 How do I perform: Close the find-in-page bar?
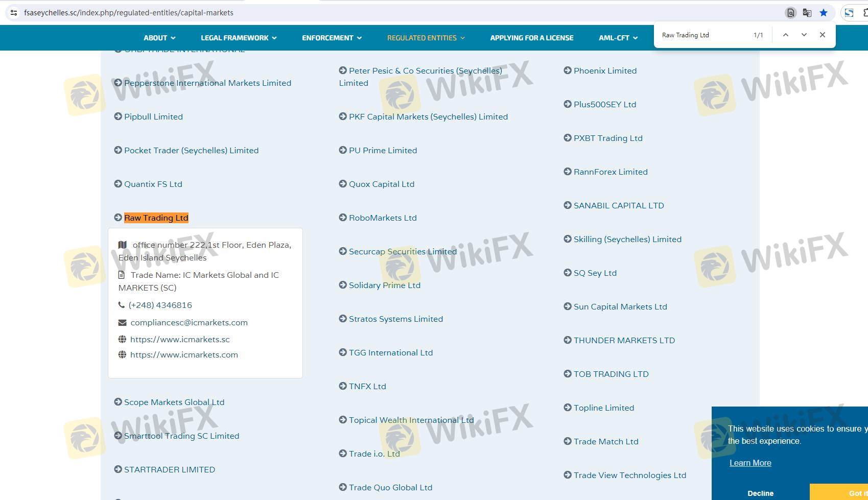[x=823, y=35]
